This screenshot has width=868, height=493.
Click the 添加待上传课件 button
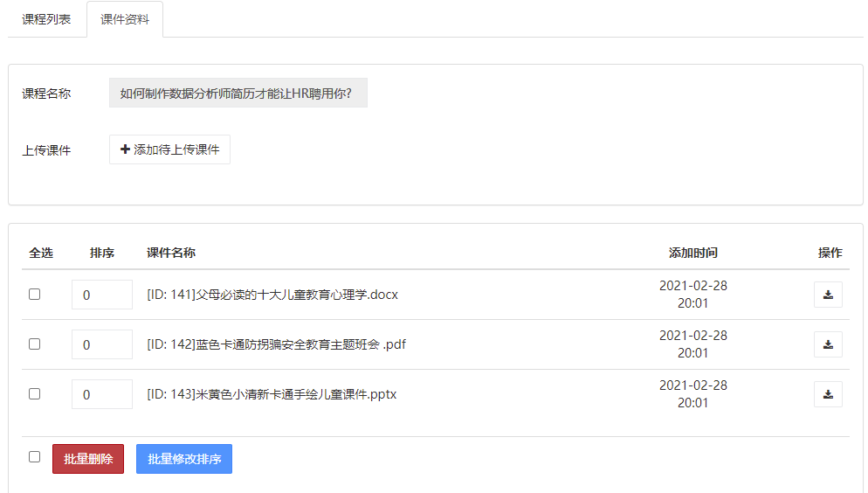[x=169, y=149]
